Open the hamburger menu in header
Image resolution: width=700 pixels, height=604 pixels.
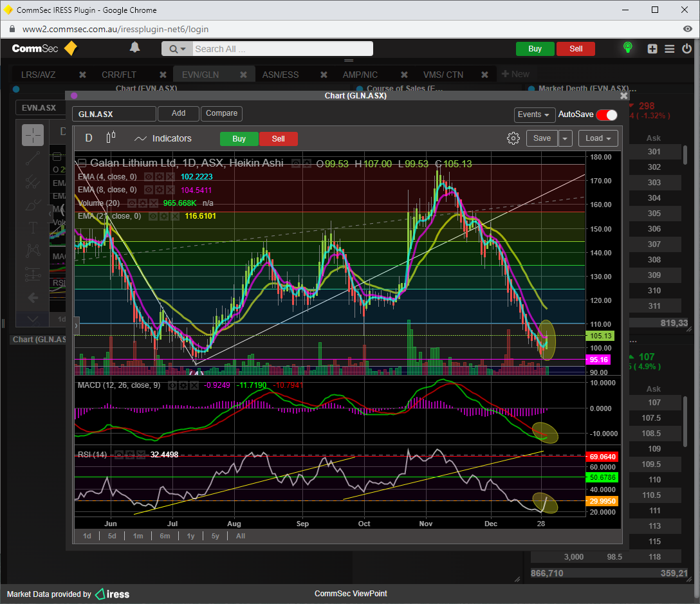point(670,49)
